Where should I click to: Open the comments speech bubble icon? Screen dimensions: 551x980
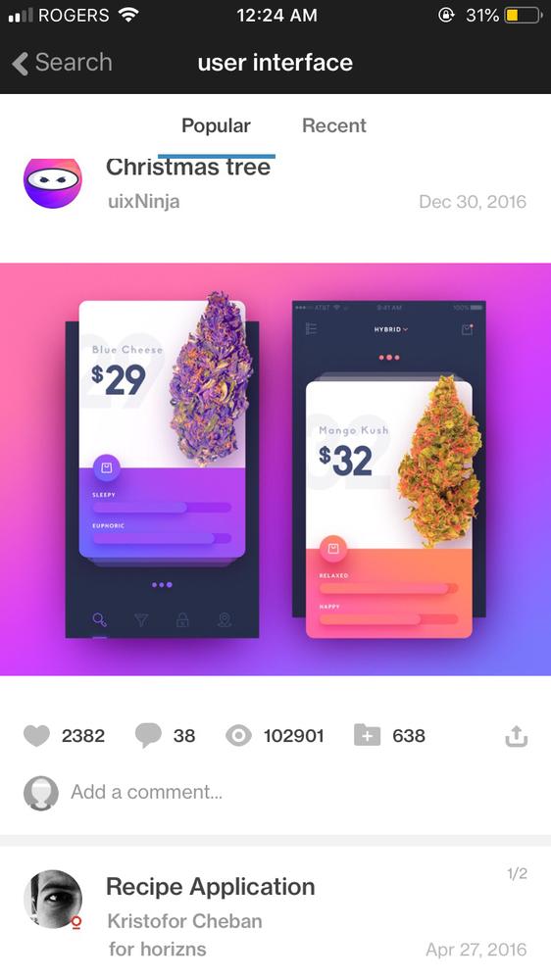[x=148, y=736]
